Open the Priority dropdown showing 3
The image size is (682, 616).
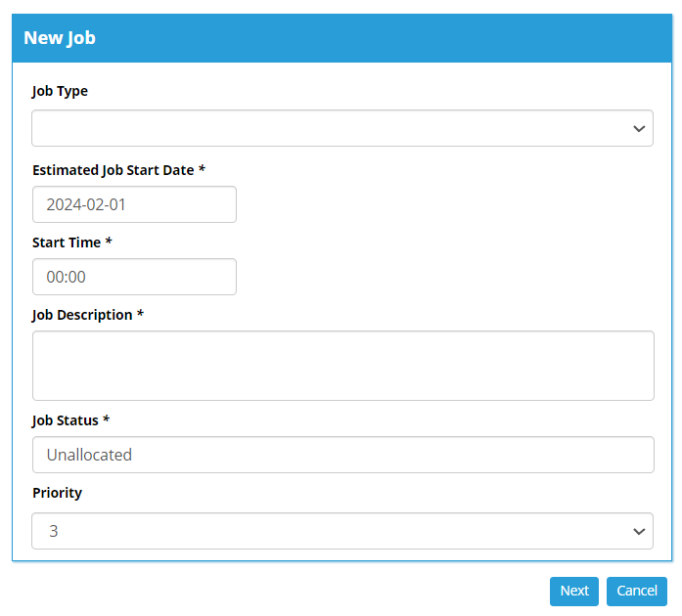click(x=333, y=531)
